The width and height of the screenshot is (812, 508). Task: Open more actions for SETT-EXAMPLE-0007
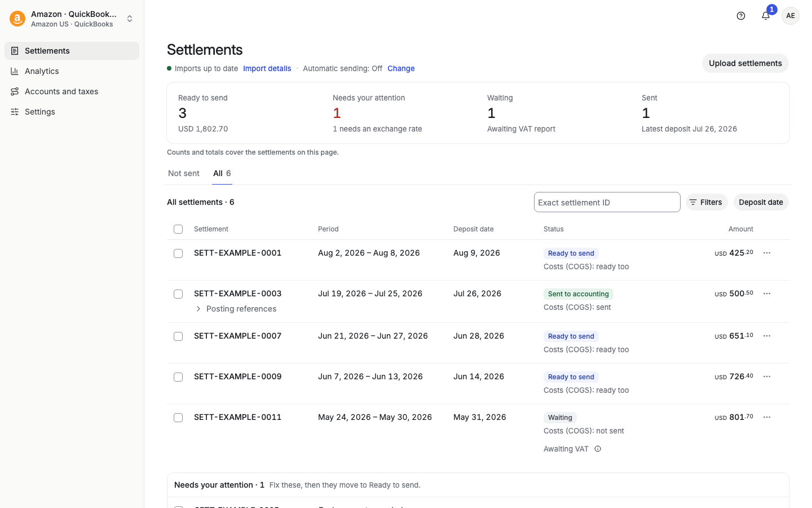(767, 336)
